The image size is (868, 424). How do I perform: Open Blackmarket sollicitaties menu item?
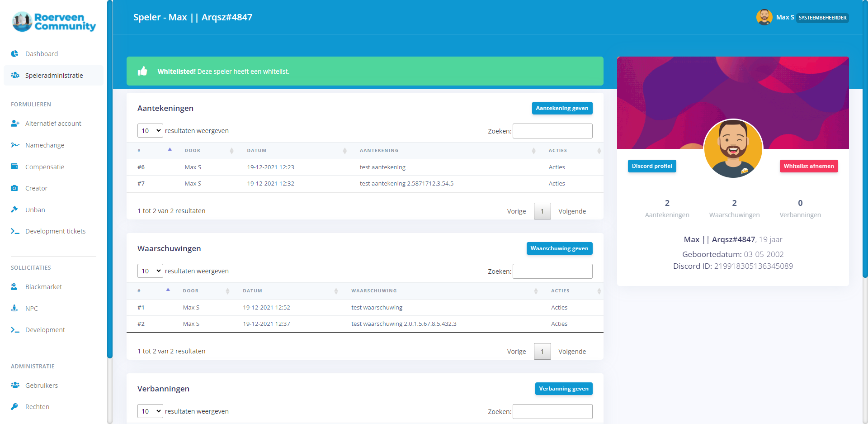tap(43, 287)
